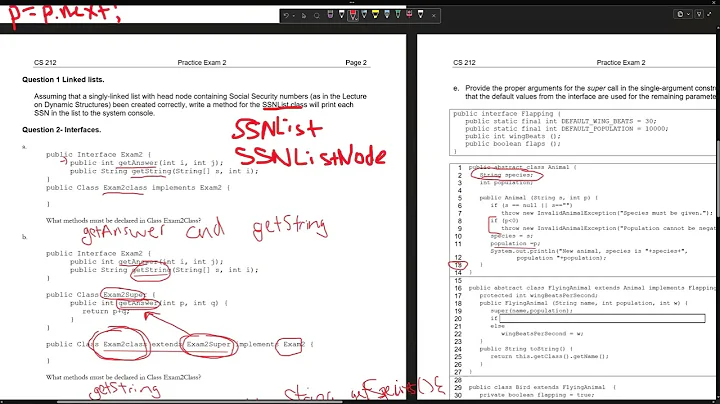Click the first 'What methods must be declared' question
720x404 pixels.
123,220
